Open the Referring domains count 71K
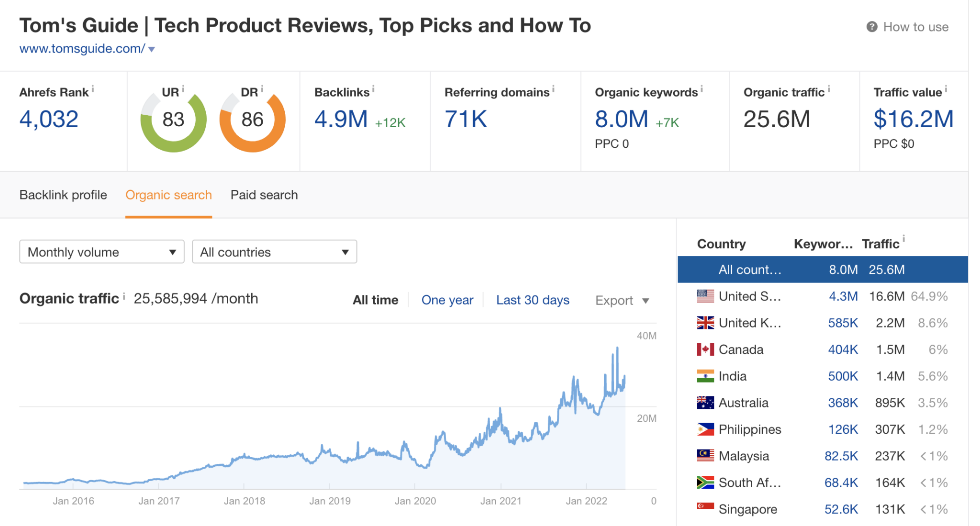This screenshot has width=980, height=526. tap(466, 119)
